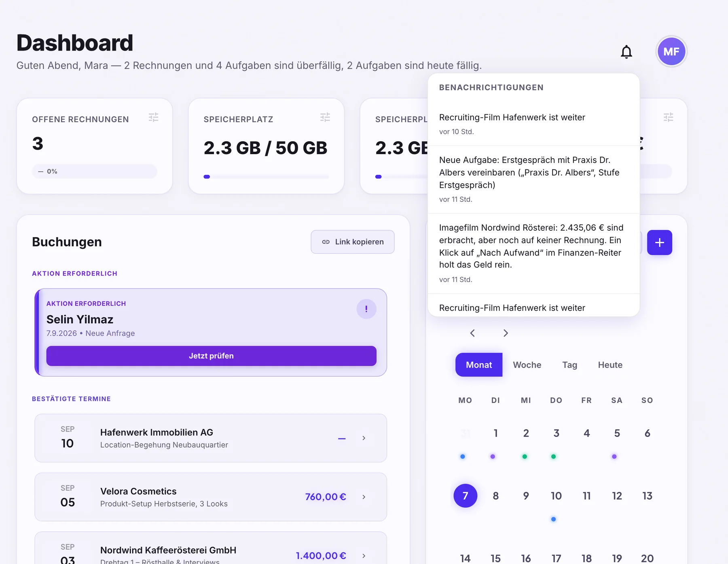The image size is (728, 564).
Task: Click purple event dot under day 5
Action: coord(614,456)
